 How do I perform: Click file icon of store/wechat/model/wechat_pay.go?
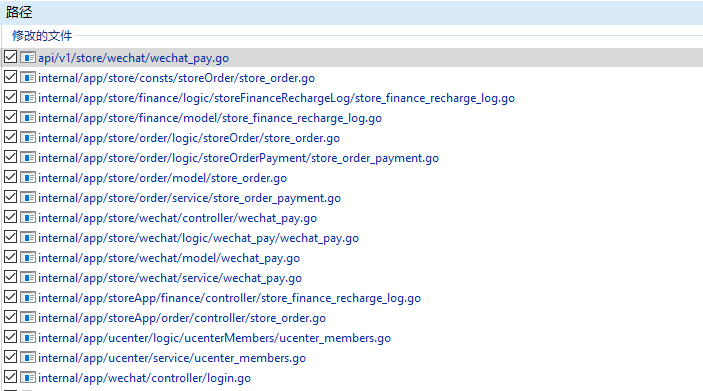click(x=28, y=257)
